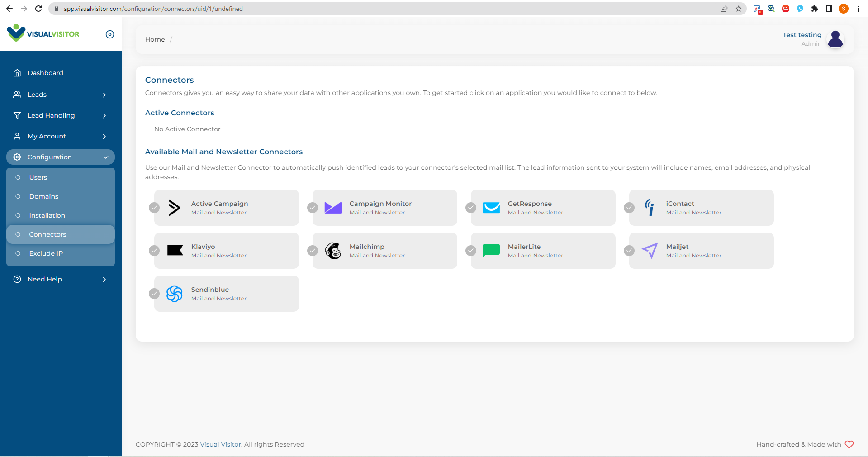Expand the Need Help chevron

104,280
